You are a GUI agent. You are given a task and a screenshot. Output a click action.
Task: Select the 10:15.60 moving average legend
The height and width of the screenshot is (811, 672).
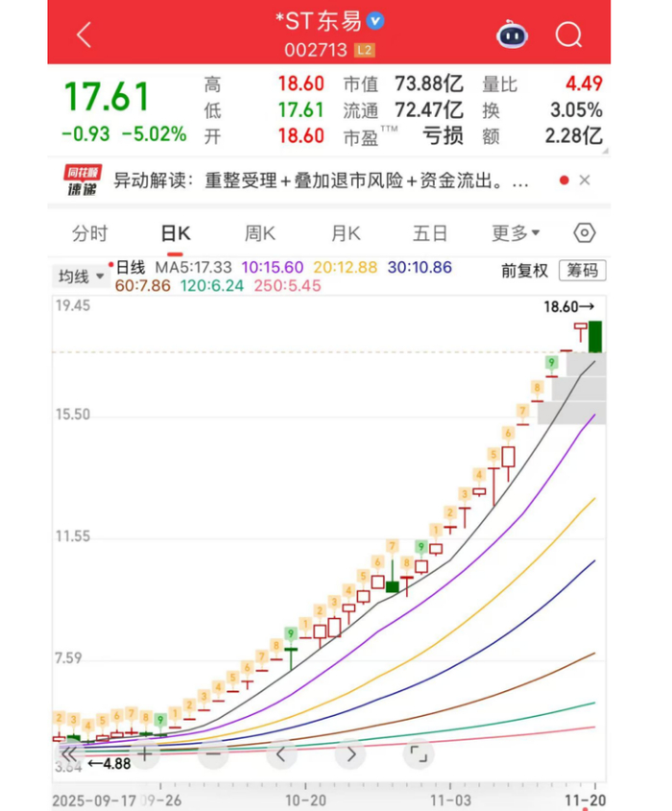coord(273,268)
